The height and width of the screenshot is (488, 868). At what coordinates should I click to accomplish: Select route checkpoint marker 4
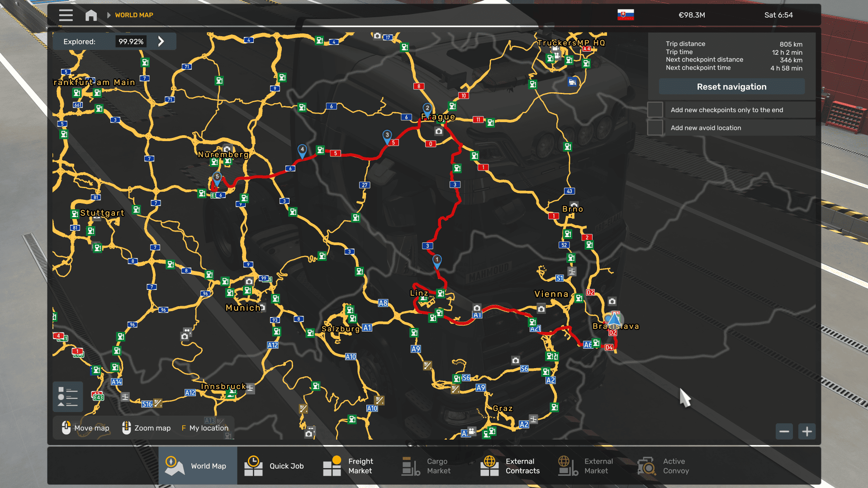pyautogui.click(x=302, y=150)
